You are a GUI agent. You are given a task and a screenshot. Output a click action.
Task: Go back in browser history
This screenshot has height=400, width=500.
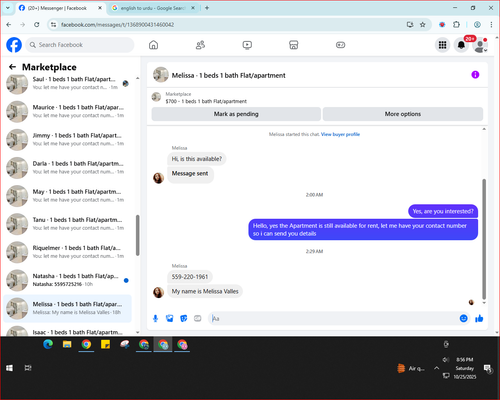pyautogui.click(x=9, y=25)
